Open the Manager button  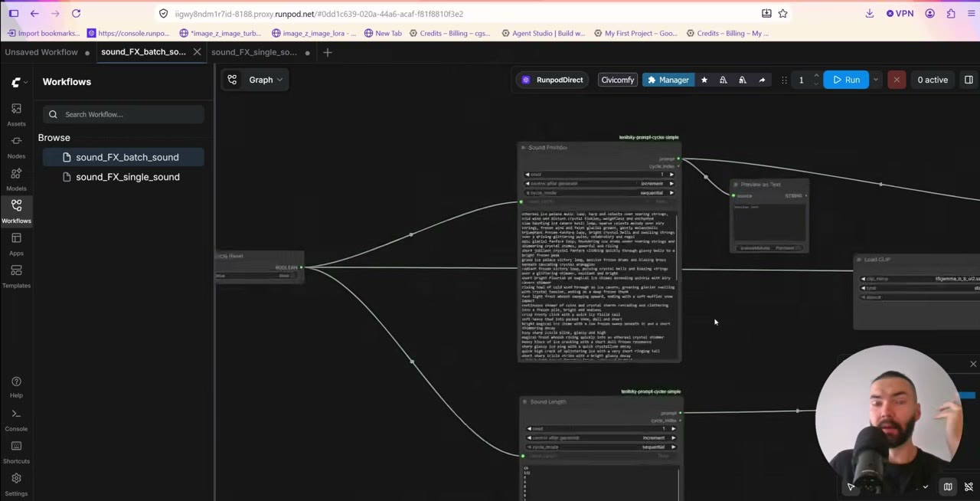pyautogui.click(x=668, y=80)
